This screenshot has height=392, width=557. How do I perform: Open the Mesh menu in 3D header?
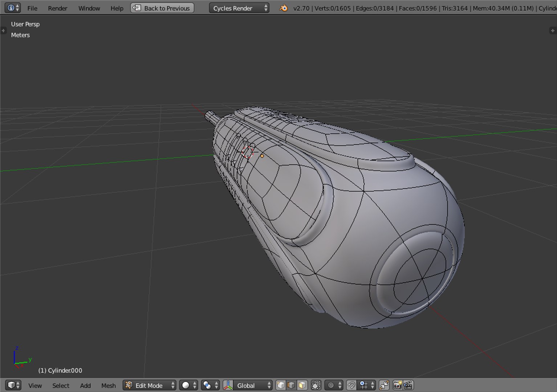108,385
